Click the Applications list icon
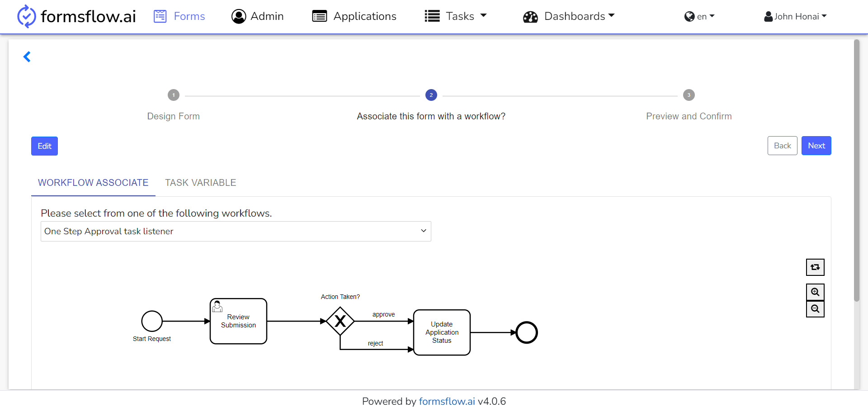 320,16
